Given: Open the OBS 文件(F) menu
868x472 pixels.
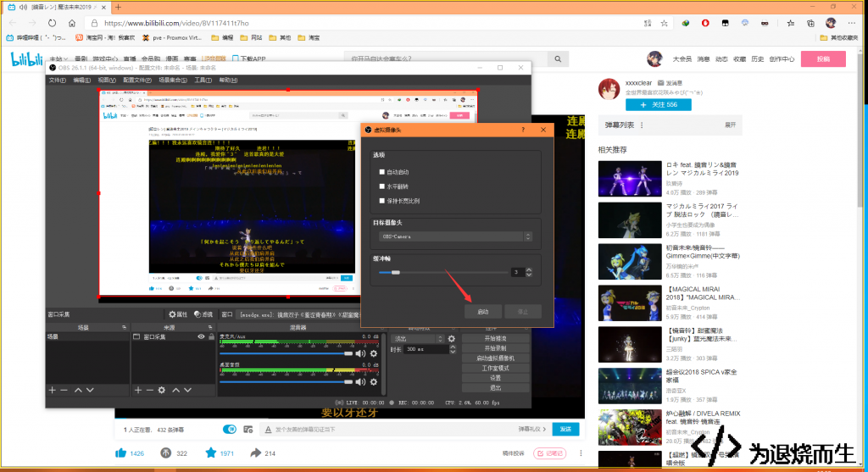Looking at the screenshot, I should click(x=57, y=81).
